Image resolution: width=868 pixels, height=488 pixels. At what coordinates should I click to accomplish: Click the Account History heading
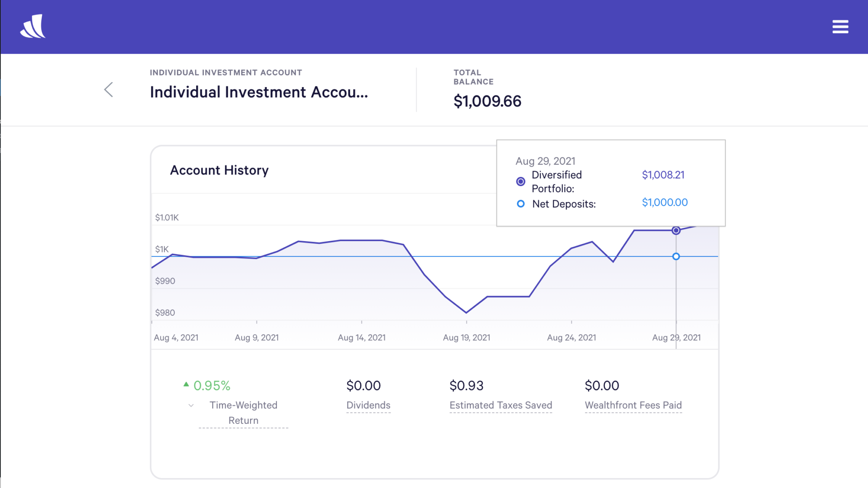pyautogui.click(x=219, y=170)
